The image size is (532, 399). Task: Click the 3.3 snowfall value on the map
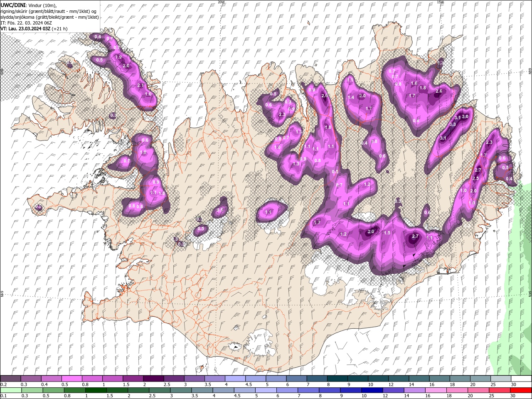(x=453, y=124)
